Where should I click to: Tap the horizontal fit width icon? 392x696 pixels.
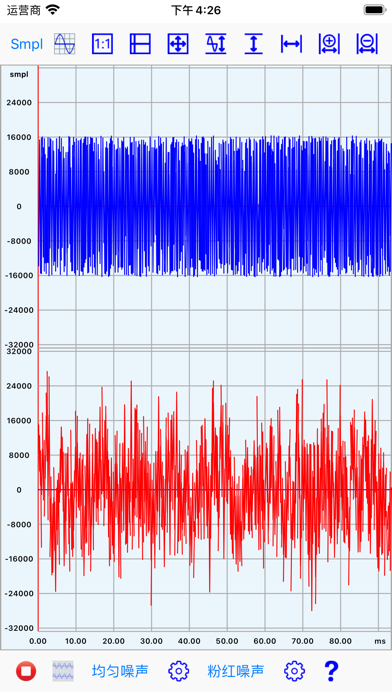click(291, 44)
